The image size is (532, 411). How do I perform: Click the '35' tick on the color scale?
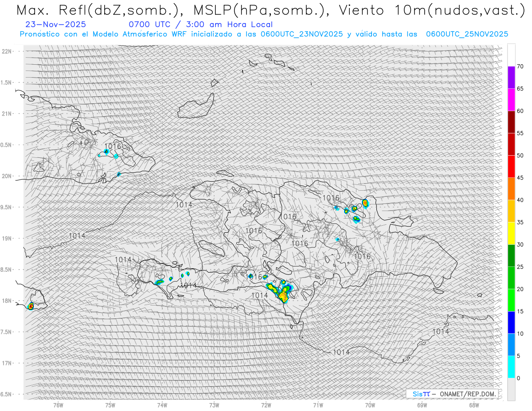tap(520, 222)
